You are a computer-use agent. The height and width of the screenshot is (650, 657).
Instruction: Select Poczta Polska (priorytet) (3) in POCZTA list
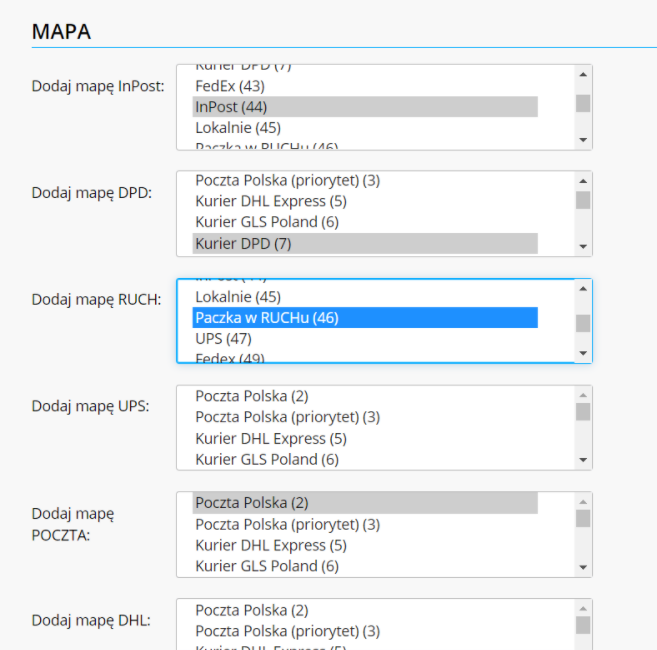click(x=365, y=525)
